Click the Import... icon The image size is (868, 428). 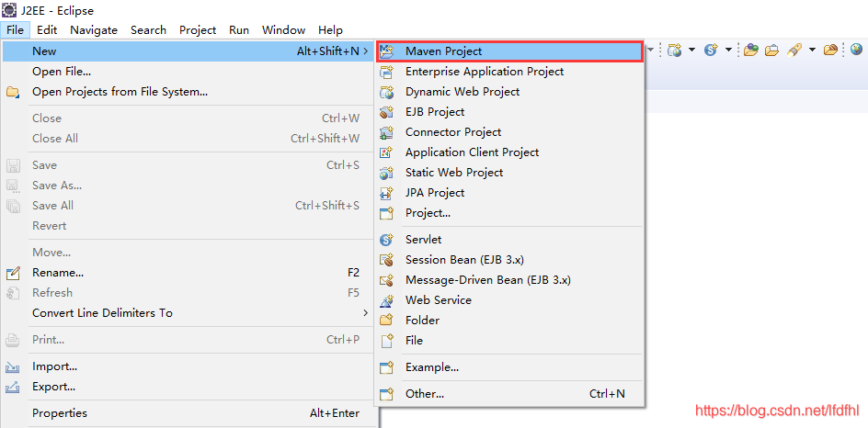pyautogui.click(x=13, y=366)
